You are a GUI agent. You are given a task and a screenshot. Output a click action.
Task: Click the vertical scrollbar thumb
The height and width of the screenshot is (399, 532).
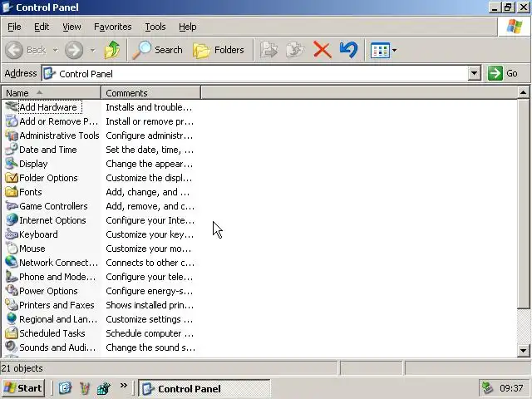523,204
